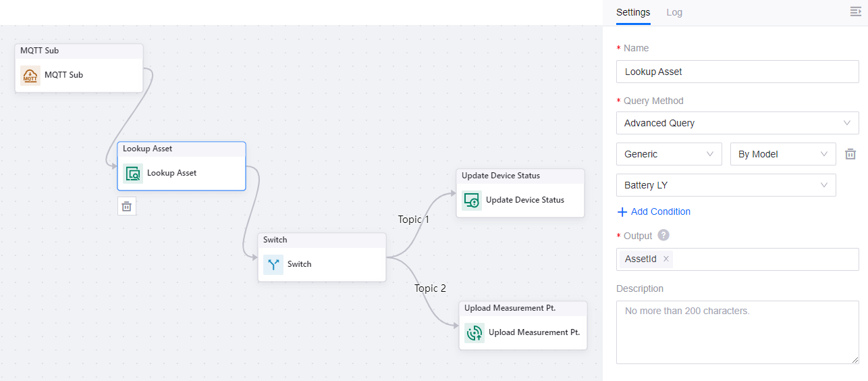
Task: Collapse the settings panel with top-right icon
Action: 855,12
